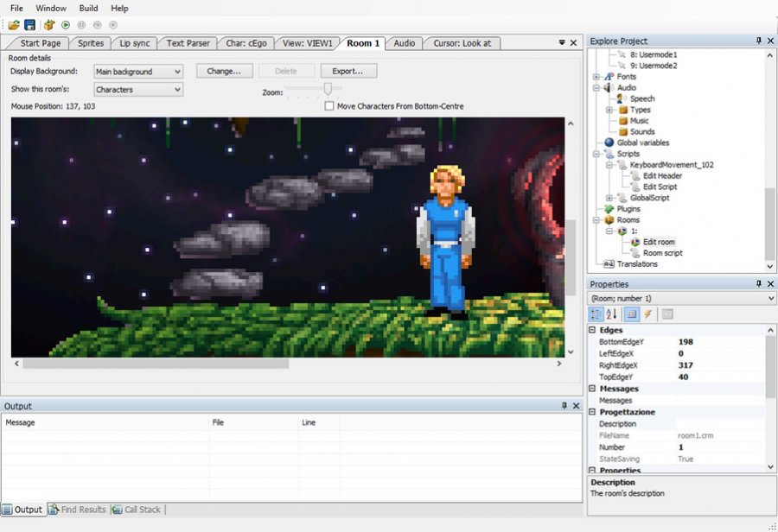The height and width of the screenshot is (532, 778).
Task: Switch to the Sprites tab
Action: click(x=91, y=43)
